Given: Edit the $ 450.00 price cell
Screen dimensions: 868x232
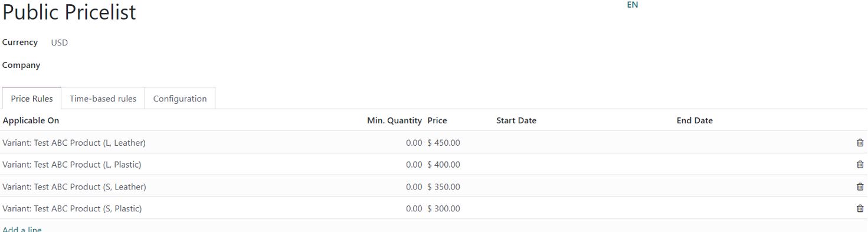Looking at the screenshot, I should 444,142.
